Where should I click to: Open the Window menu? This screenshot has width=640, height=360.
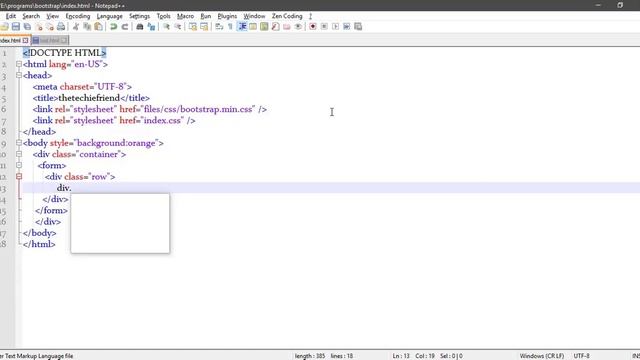coord(254,16)
